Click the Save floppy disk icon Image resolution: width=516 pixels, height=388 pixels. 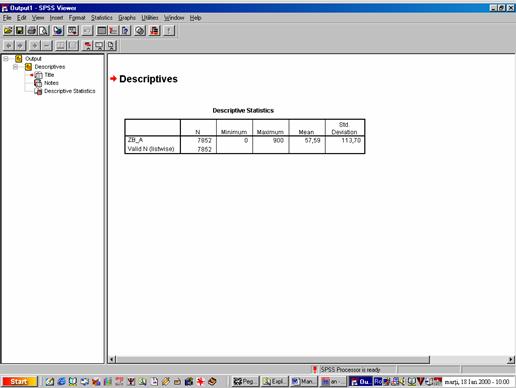click(20, 31)
